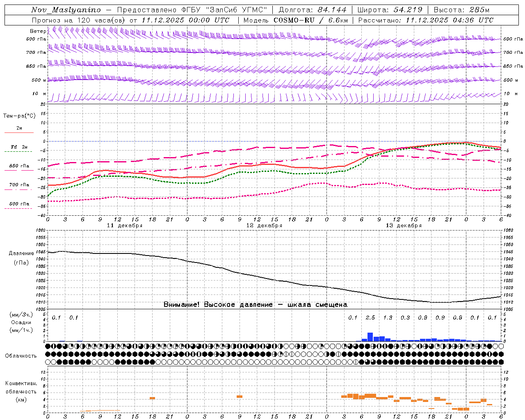This screenshot has width=525, height=420.
Task: Click the tallest blue precipitation bar
Action: 370,337
